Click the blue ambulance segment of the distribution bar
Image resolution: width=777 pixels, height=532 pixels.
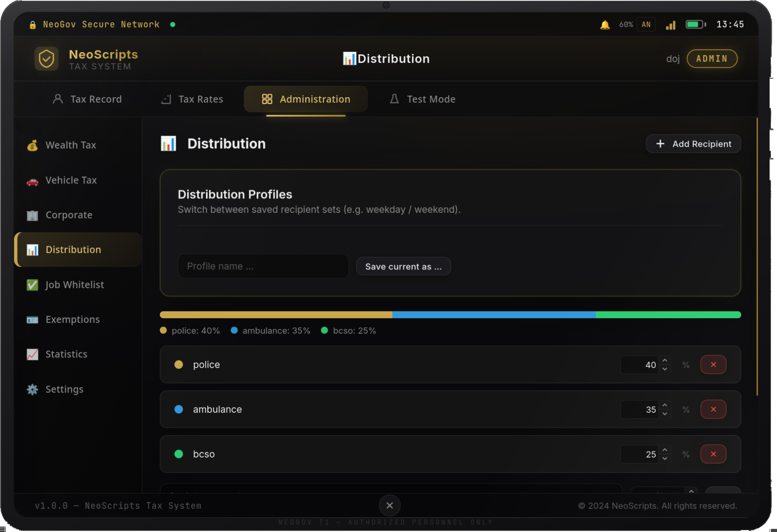[494, 315]
